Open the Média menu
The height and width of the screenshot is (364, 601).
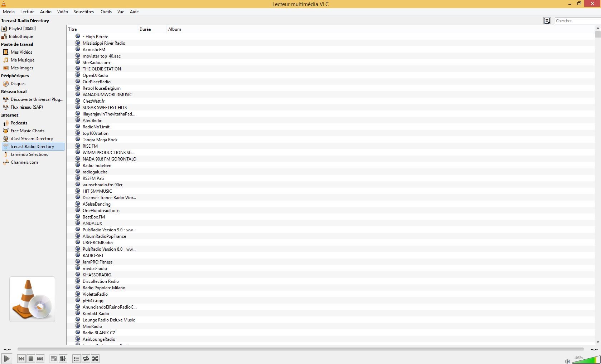9,12
